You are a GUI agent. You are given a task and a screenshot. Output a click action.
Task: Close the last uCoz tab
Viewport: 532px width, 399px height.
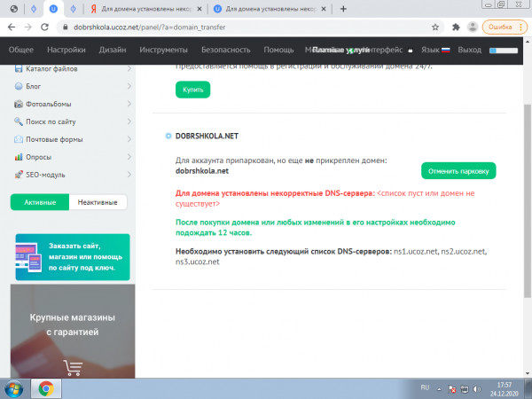click(x=324, y=9)
